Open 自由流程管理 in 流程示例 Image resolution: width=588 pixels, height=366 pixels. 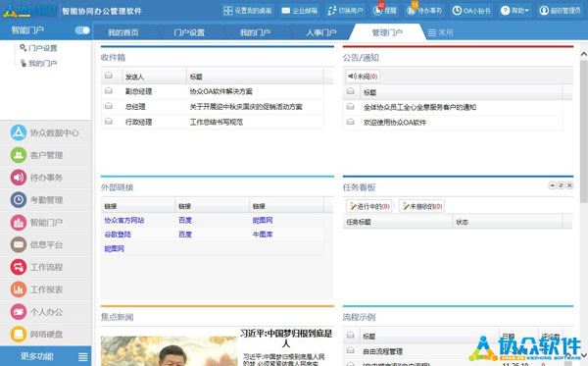pos(383,351)
